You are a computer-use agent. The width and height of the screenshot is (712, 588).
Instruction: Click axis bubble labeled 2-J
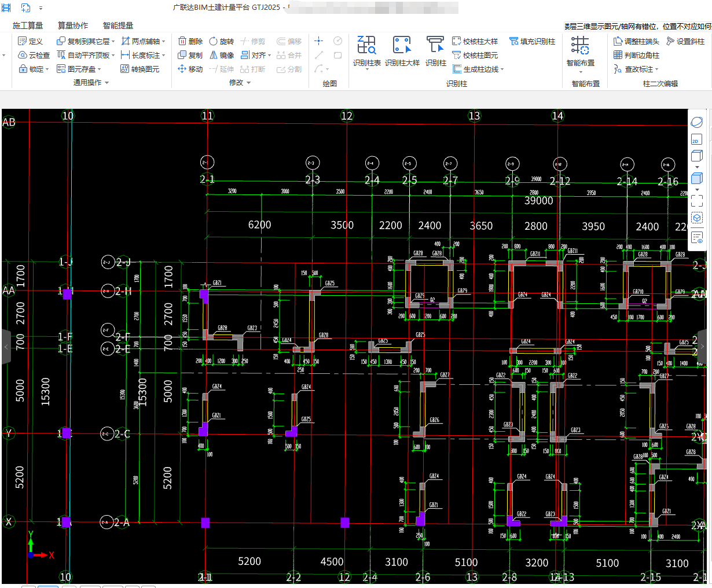108,262
